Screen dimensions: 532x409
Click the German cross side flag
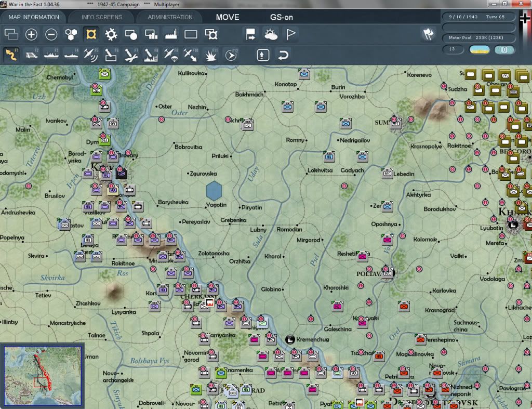(525, 18)
